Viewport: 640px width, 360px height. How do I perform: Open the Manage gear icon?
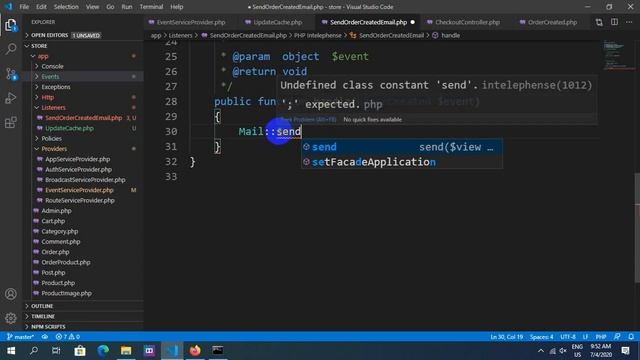coord(11,318)
